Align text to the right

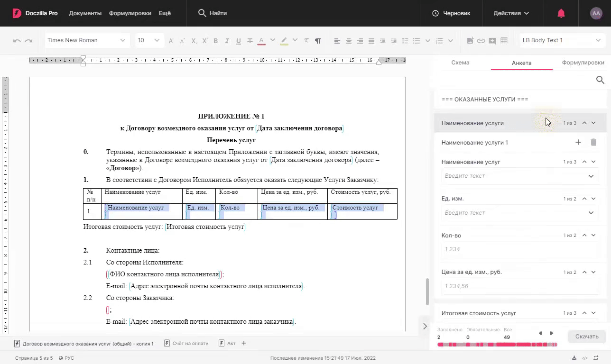(x=360, y=41)
